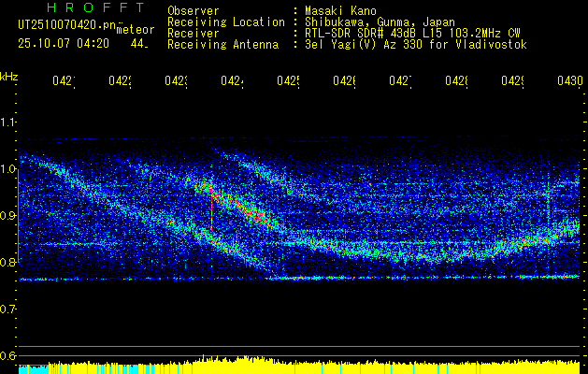
Task: Click the 0.8 kHz frequency label
Action: (7, 262)
